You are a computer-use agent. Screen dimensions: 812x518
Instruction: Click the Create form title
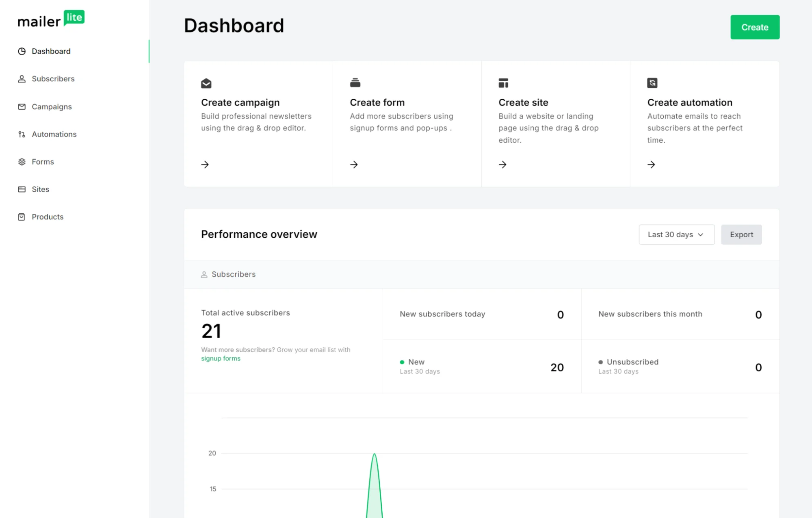377,102
